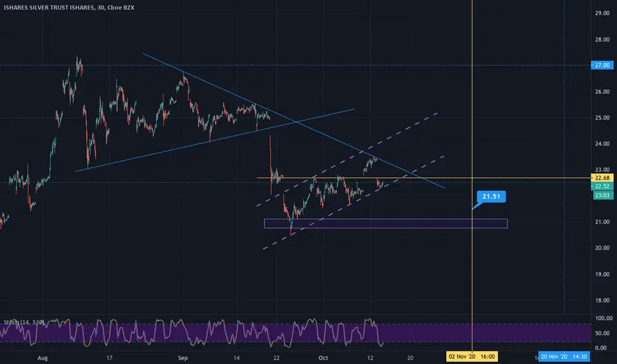This screenshot has width=617, height=364.
Task: Click the 17 date label on time axis
Action: (x=109, y=357)
